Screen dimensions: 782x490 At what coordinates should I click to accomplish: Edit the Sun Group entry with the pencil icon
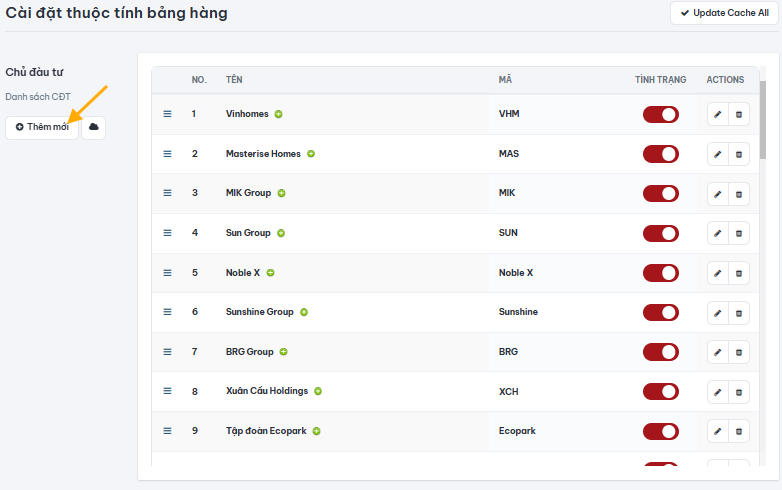tap(718, 233)
